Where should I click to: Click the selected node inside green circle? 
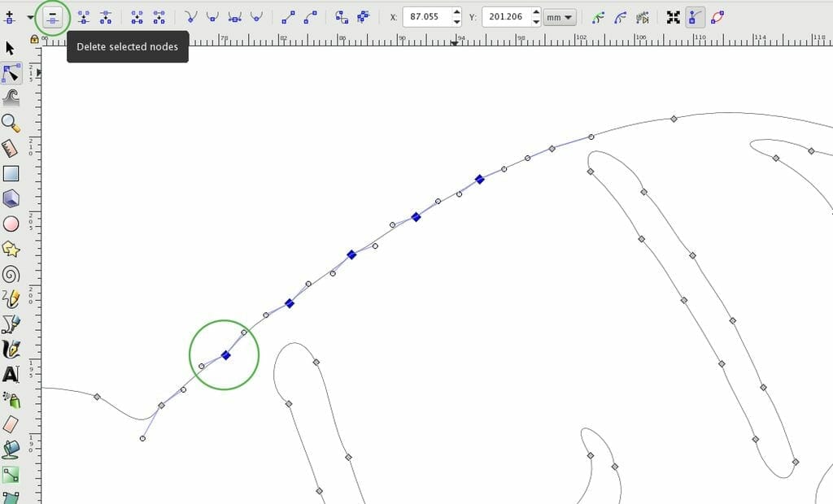(x=226, y=355)
